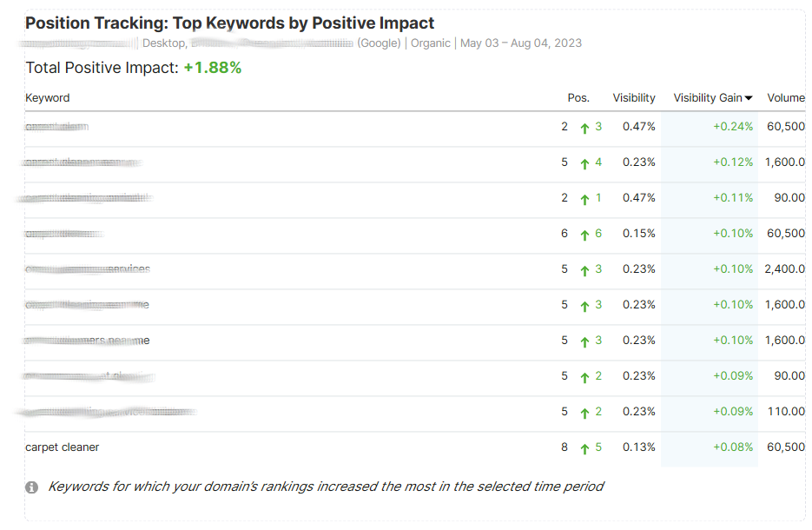Click the green arrow in the +0.11% row
Image resolution: width=812 pixels, height=530 pixels.
click(584, 199)
